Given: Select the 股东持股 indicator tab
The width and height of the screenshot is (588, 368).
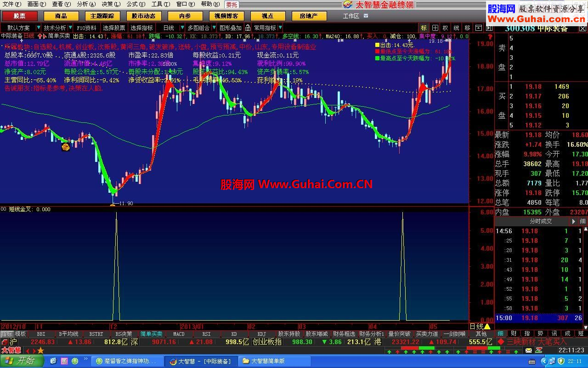Looking at the screenshot, I should pyautogui.click(x=289, y=334).
